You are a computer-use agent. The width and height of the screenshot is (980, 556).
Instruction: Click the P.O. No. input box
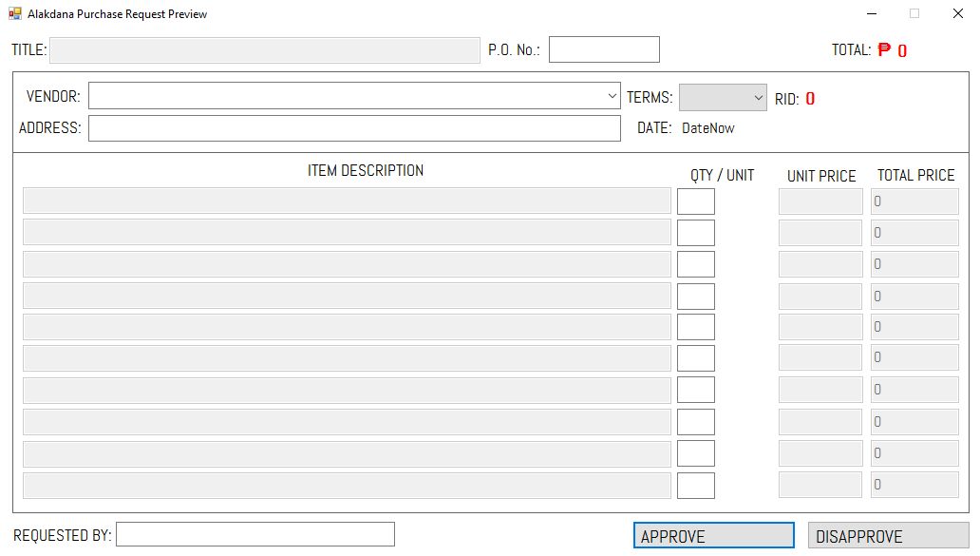tap(604, 49)
